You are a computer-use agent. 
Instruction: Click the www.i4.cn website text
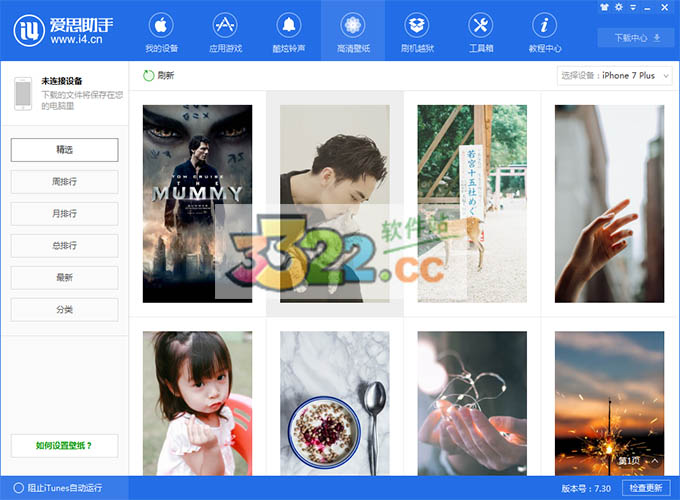(76, 39)
